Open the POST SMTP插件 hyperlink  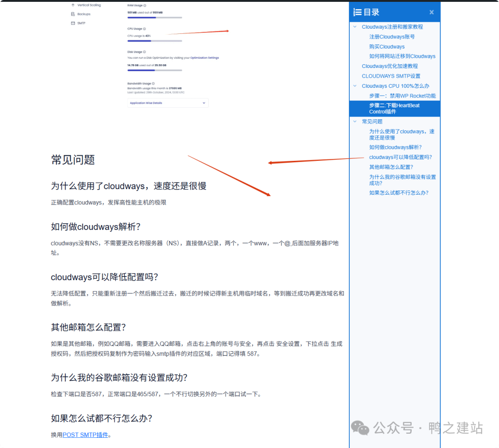coord(85,435)
